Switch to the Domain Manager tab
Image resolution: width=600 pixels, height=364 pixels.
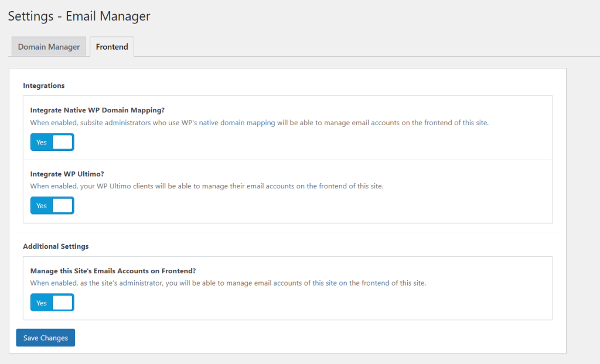coord(49,46)
